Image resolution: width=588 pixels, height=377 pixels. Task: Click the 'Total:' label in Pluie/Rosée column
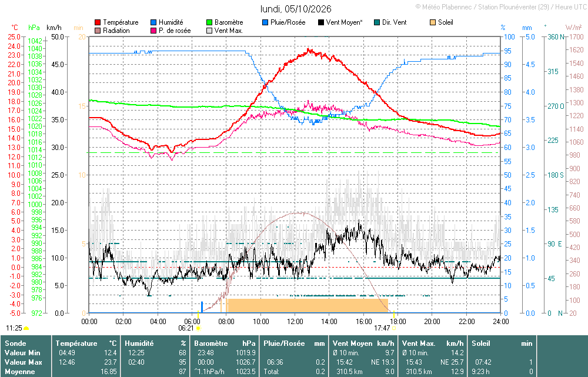(x=271, y=372)
